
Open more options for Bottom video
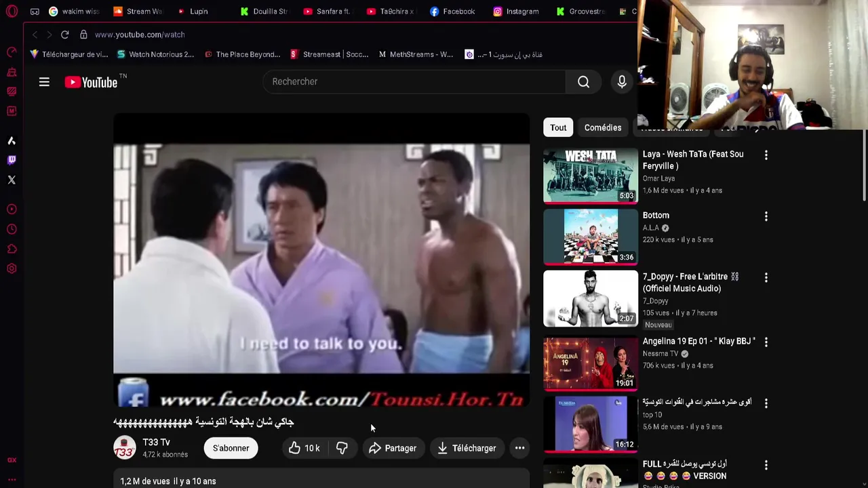point(766,216)
